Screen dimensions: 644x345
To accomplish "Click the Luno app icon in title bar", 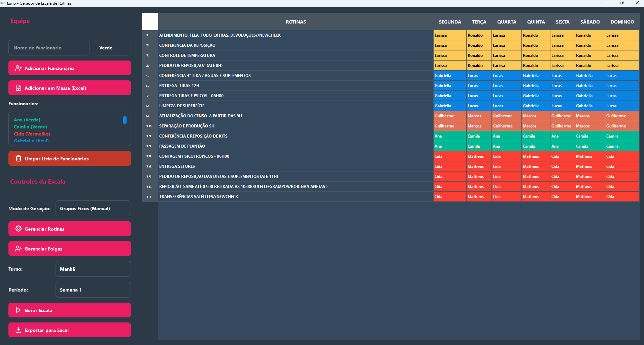I will pyautogui.click(x=3, y=3).
